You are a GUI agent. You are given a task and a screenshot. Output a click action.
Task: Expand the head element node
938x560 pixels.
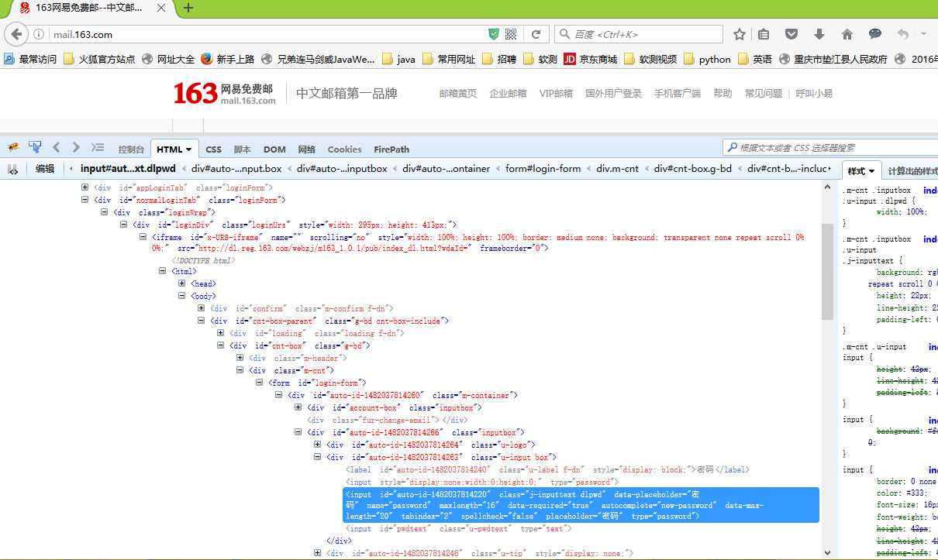(x=182, y=284)
